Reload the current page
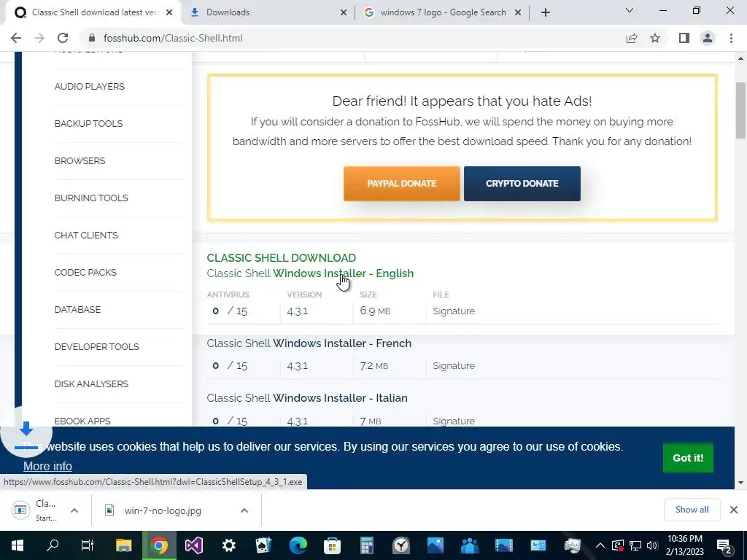The height and width of the screenshot is (560, 747). click(63, 38)
